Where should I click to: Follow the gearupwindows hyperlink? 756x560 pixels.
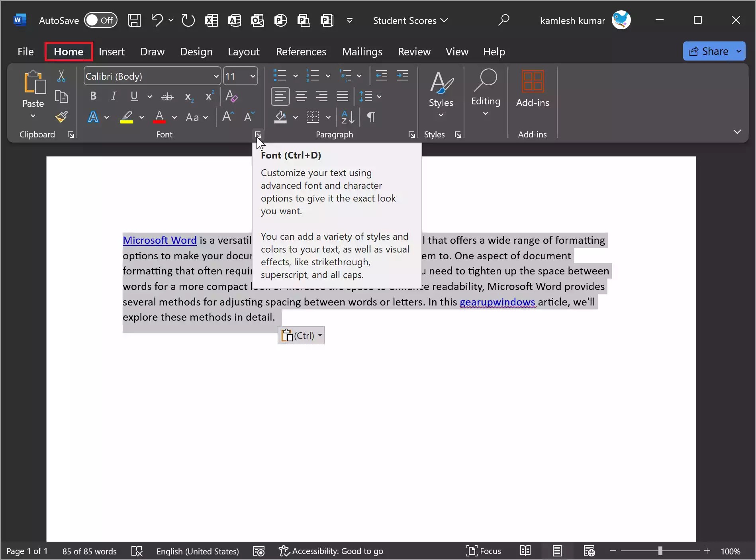(497, 302)
